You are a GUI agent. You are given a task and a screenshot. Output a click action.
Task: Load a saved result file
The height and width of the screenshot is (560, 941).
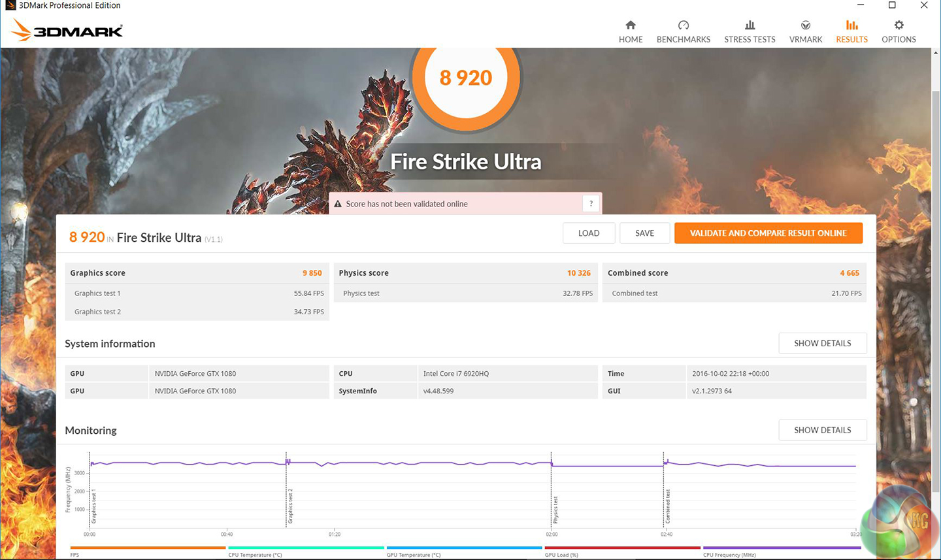[588, 233]
